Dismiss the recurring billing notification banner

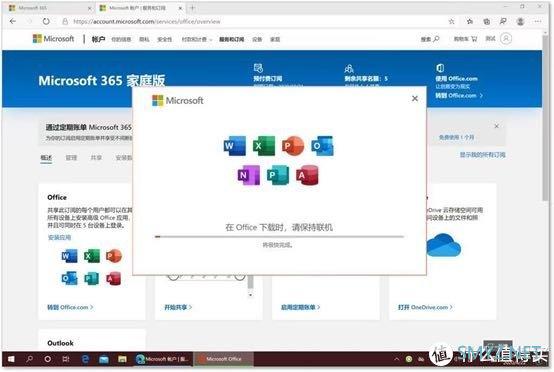tap(496, 126)
